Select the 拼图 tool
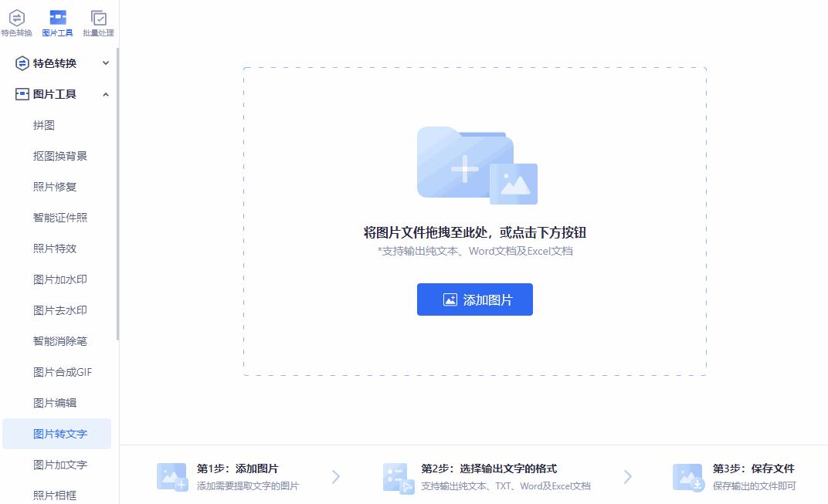The height and width of the screenshot is (504, 828). pos(45,124)
